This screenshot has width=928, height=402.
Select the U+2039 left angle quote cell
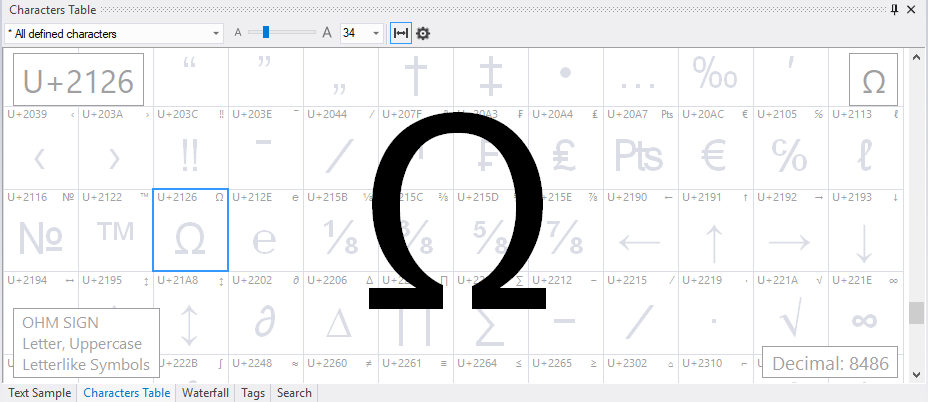pyautogui.click(x=41, y=147)
